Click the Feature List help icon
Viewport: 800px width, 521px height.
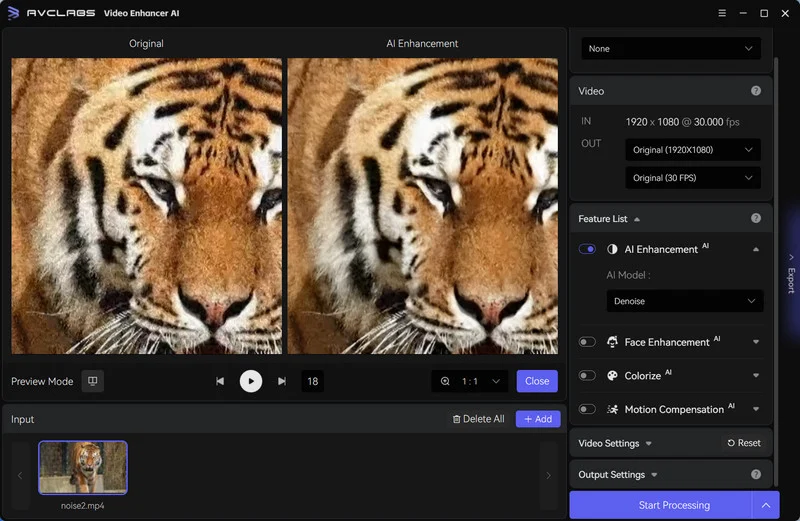[x=755, y=218]
